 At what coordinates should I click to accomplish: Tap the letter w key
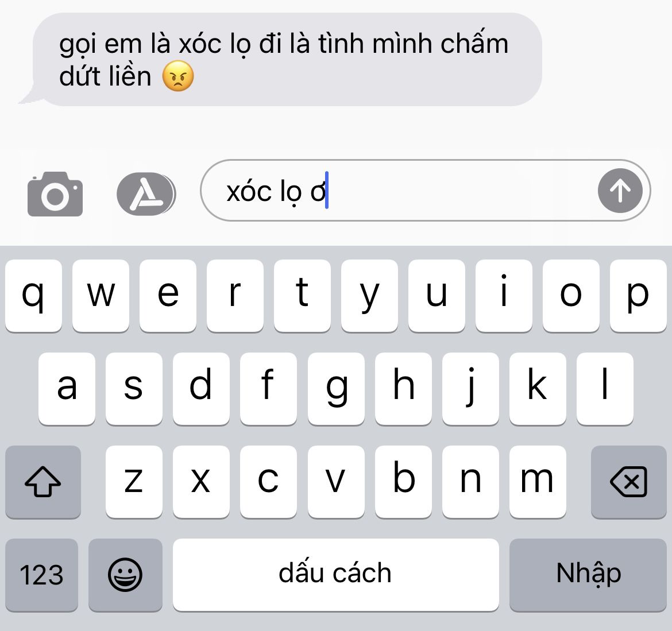101,296
